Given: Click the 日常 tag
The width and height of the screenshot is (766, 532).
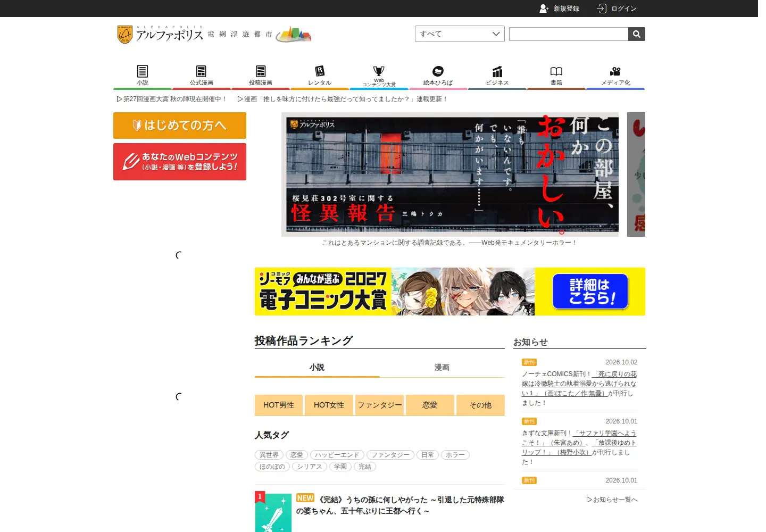Looking at the screenshot, I should click(x=428, y=455).
